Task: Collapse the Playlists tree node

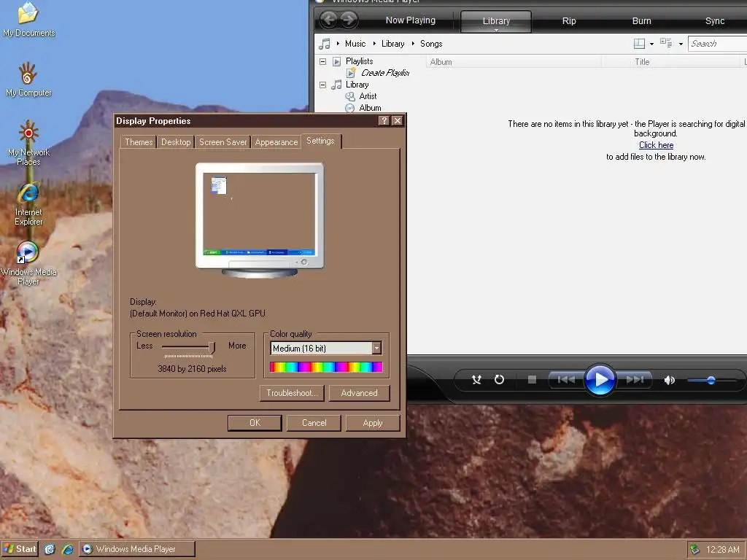Action: click(x=323, y=61)
